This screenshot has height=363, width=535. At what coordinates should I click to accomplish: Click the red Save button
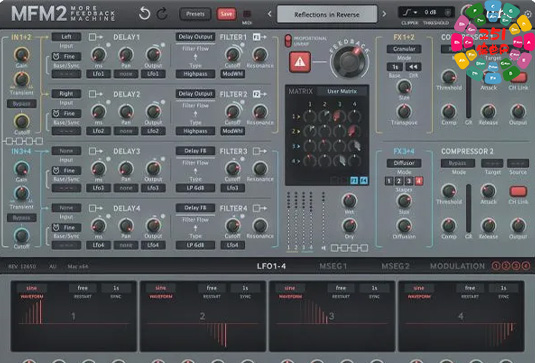pos(226,14)
